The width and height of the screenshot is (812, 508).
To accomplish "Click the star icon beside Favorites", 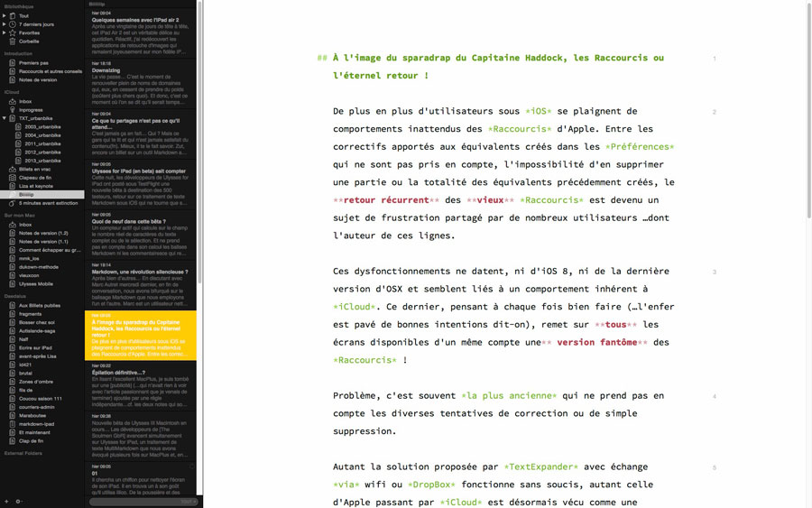I will tap(13, 32).
